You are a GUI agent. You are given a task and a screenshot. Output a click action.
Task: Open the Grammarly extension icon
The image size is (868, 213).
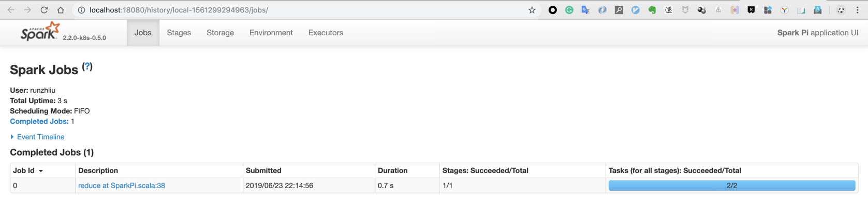coord(569,10)
